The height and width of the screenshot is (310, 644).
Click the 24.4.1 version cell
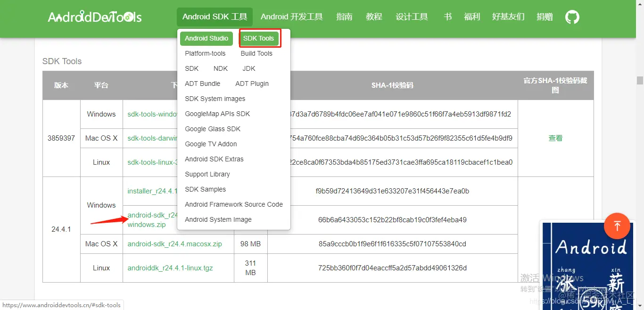click(x=61, y=229)
